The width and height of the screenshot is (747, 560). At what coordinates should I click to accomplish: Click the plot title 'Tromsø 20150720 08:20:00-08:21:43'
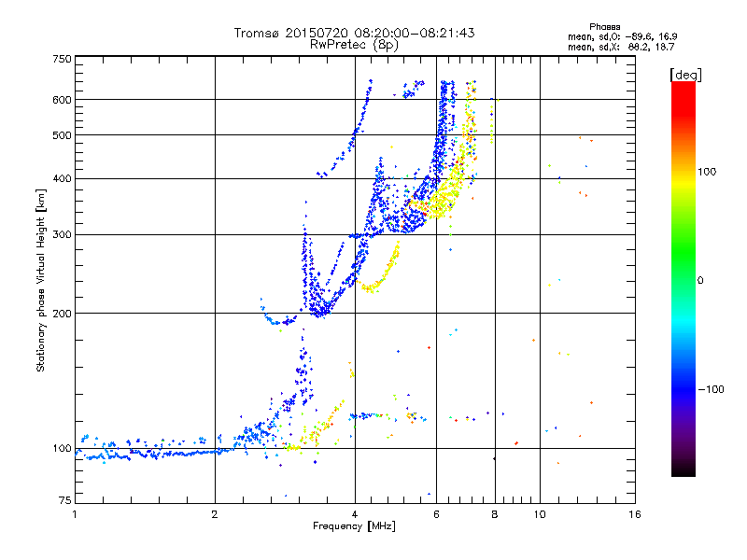point(354,33)
